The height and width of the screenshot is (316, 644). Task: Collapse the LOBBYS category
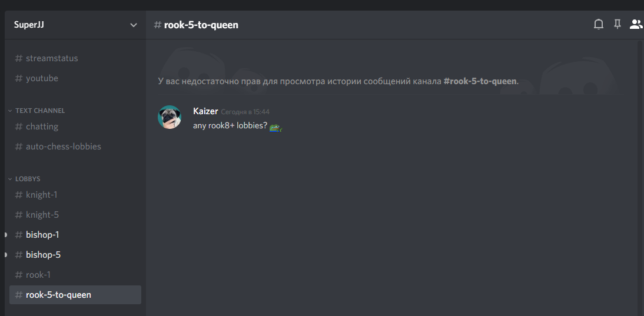pyautogui.click(x=25, y=179)
